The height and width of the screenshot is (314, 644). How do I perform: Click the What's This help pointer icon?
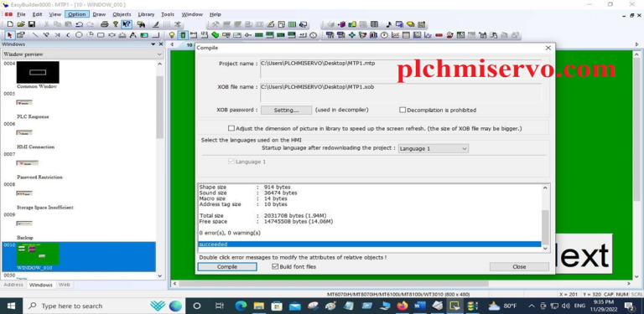tap(127, 24)
